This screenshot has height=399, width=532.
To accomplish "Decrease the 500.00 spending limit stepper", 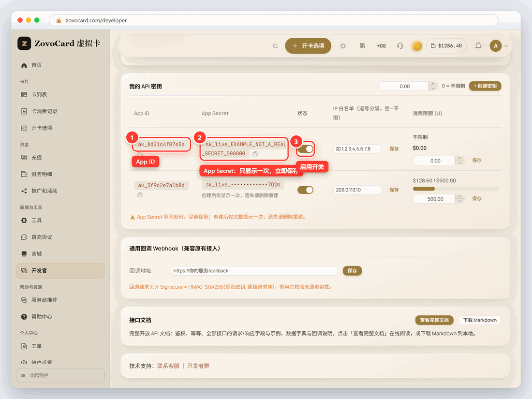I will (x=459, y=201).
